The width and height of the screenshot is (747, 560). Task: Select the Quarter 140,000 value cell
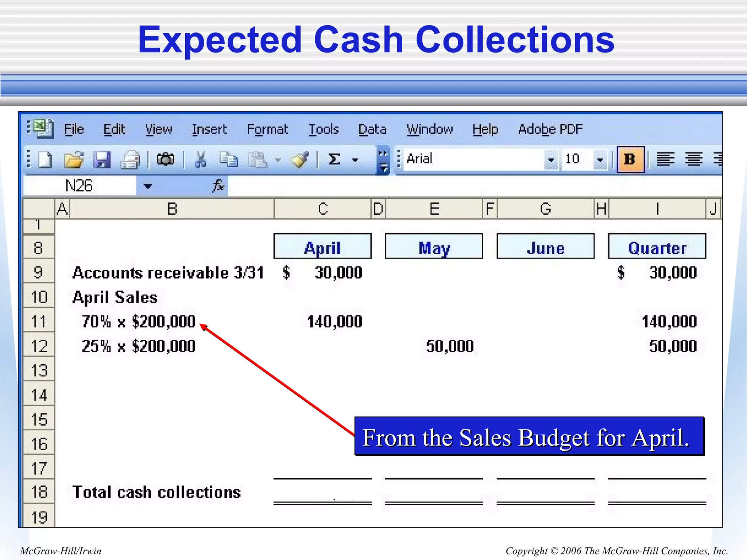click(669, 322)
